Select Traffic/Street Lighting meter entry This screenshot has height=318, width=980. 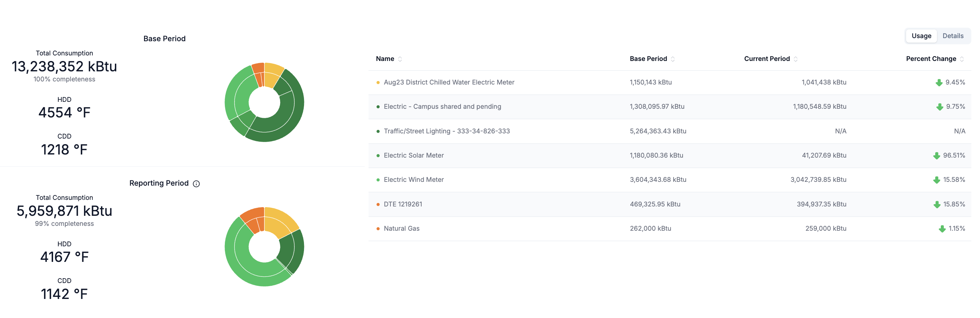(446, 131)
